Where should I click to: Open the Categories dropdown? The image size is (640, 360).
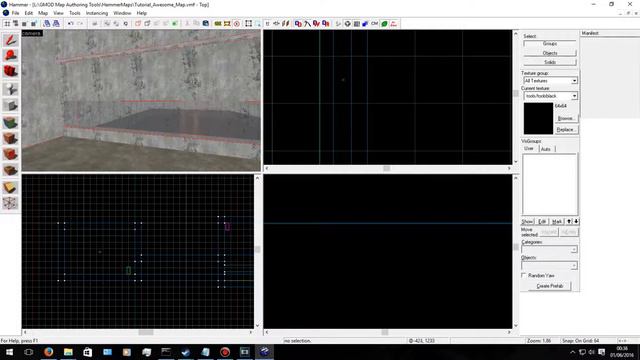[x=549, y=249]
